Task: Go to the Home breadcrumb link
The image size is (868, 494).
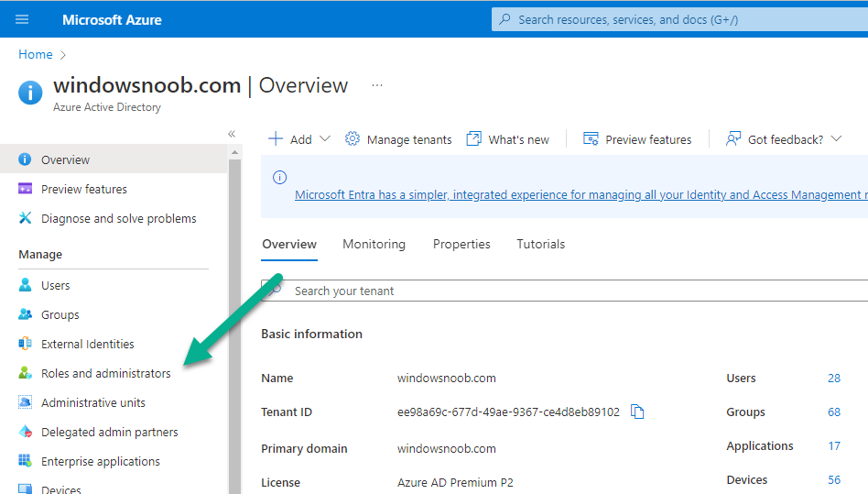Action: click(x=36, y=54)
